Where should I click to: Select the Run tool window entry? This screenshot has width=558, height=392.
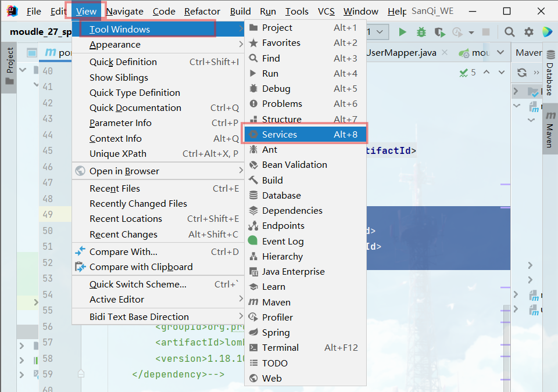tap(305, 73)
